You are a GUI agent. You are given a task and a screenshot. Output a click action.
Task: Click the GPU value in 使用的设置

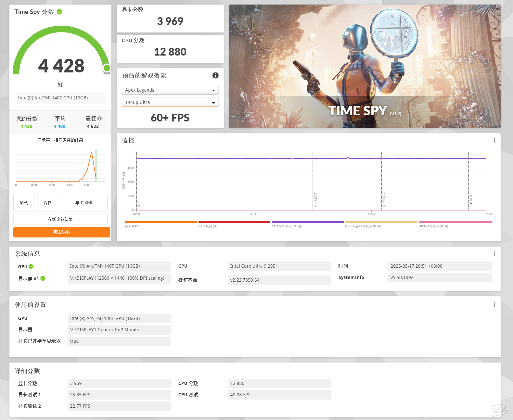[x=119, y=318]
